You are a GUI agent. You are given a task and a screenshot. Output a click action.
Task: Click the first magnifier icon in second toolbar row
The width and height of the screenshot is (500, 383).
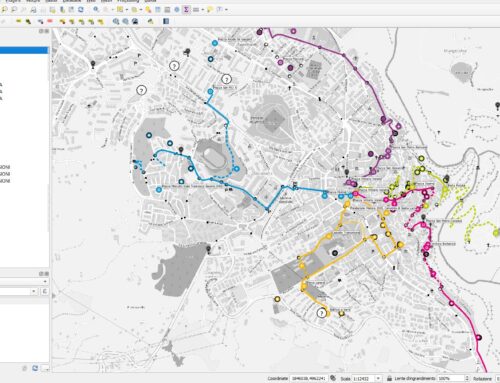(x=116, y=21)
